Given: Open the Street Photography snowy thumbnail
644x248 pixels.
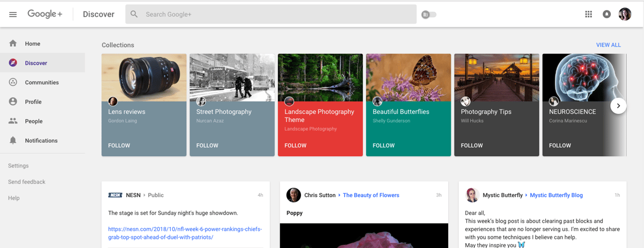Looking at the screenshot, I should tap(232, 77).
